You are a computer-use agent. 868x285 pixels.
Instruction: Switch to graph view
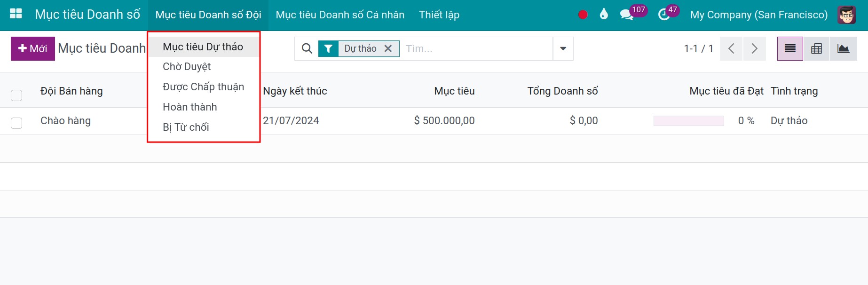[x=844, y=48]
